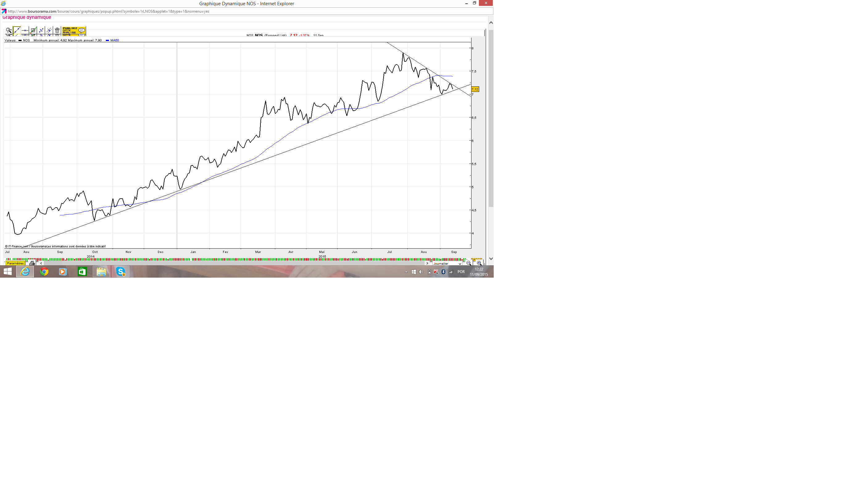Show hidden system tray icons
The height and width of the screenshot is (488, 868).
tap(406, 272)
